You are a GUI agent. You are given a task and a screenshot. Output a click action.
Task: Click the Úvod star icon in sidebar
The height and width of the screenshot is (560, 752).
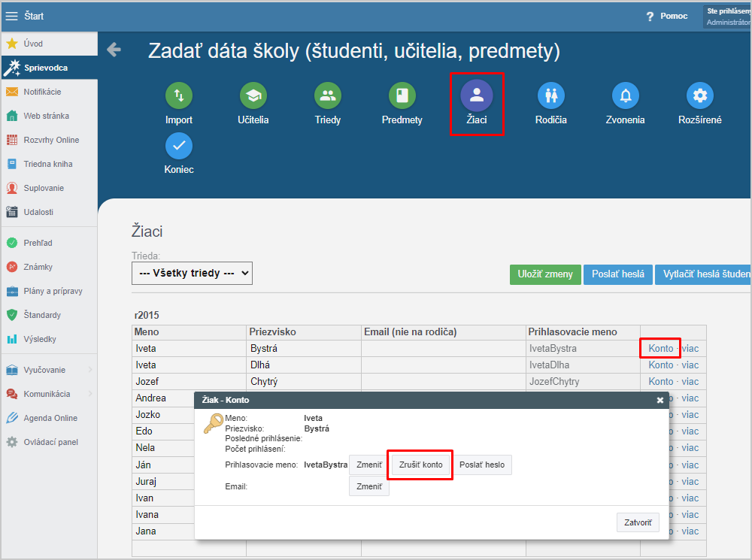click(x=12, y=44)
